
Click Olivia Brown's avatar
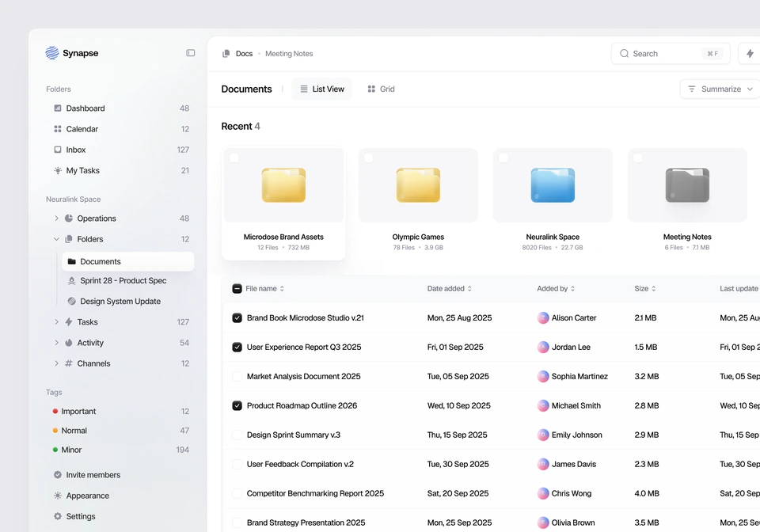pyautogui.click(x=543, y=522)
